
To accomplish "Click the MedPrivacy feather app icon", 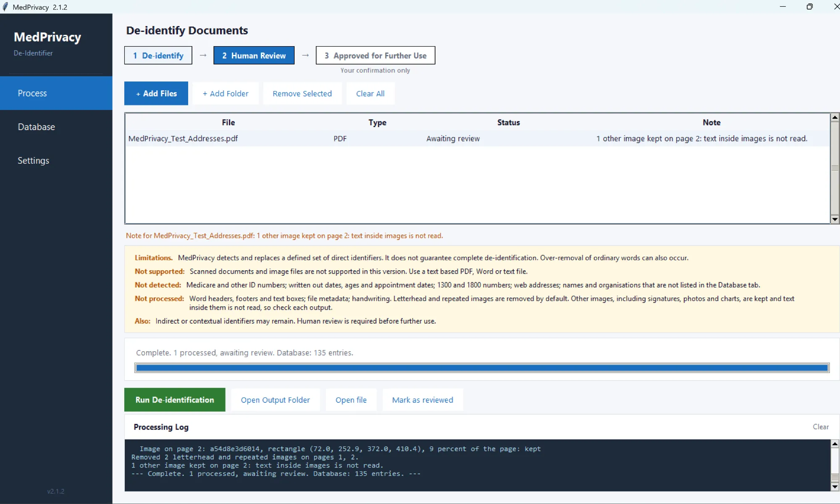I will [5, 7].
